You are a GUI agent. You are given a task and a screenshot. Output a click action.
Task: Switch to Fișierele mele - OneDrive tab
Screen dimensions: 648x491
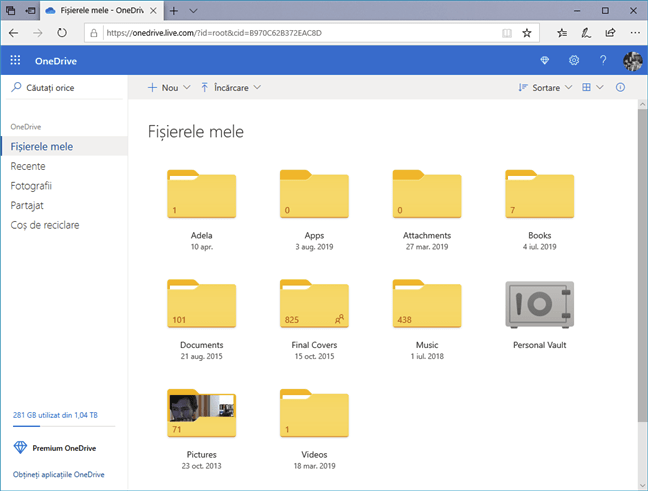tap(102, 10)
